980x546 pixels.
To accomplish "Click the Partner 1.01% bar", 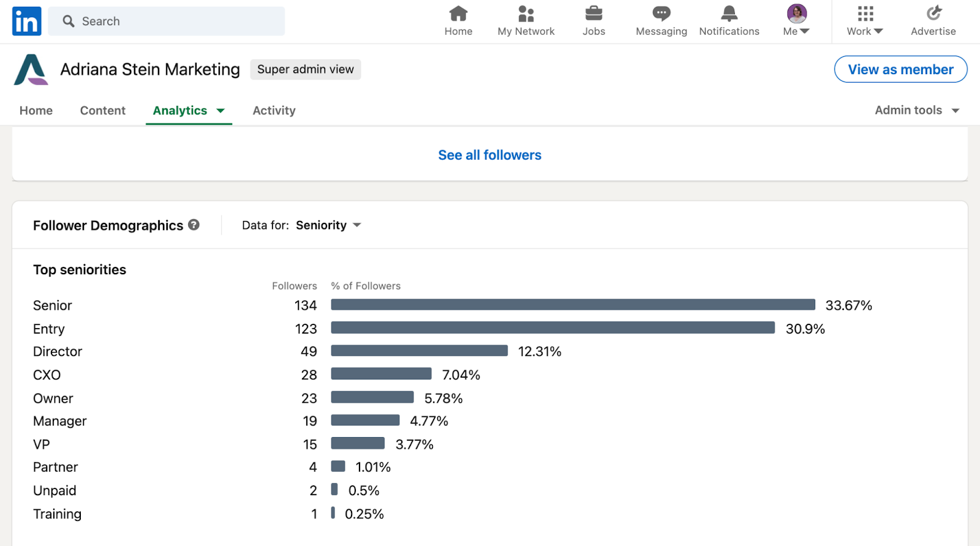I will click(x=338, y=466).
